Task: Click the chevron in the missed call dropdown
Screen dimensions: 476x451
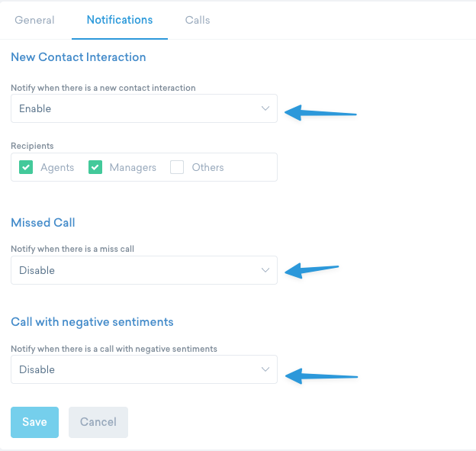Action: [265, 270]
